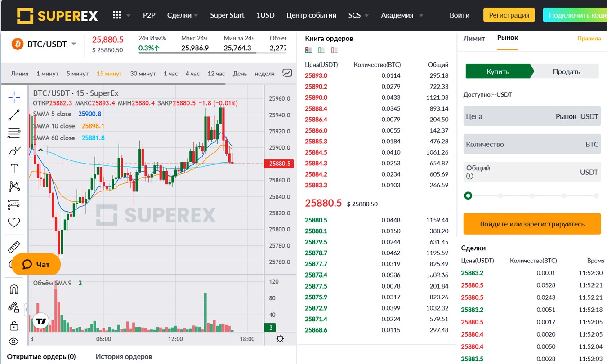Screen dimensions: 607x364
Task: Select the brush drawing tool
Action: [14, 151]
